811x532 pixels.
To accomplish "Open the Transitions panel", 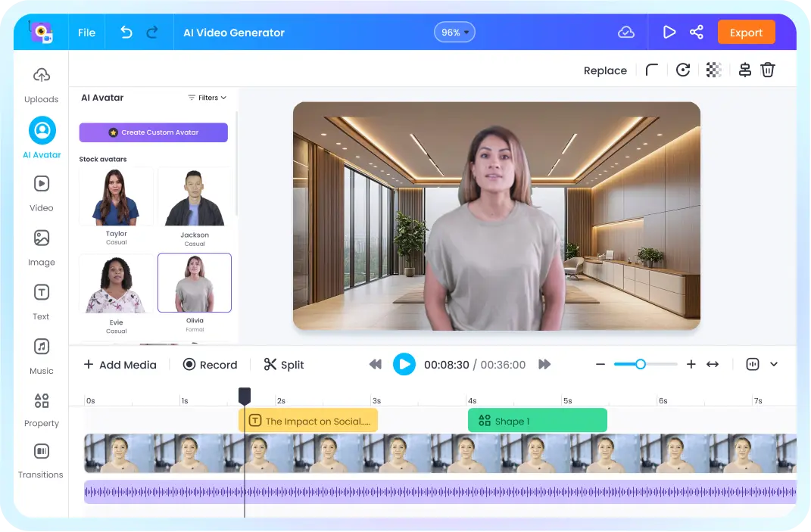I will pos(41,460).
